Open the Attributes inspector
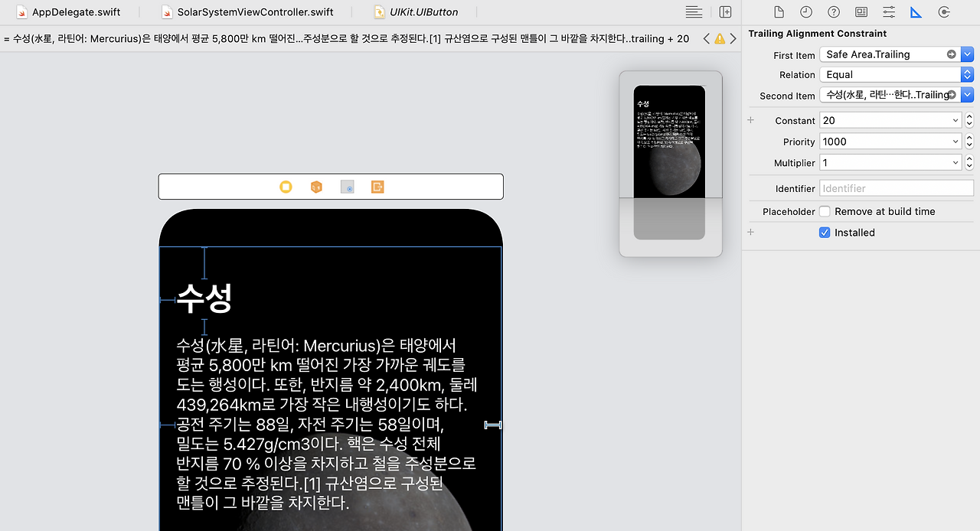This screenshot has height=531, width=980. 887,12
